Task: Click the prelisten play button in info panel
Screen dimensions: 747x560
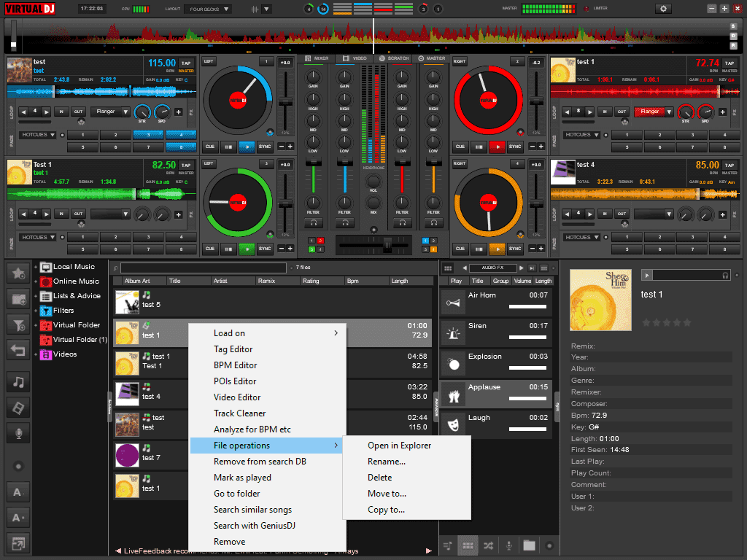Action: click(646, 275)
